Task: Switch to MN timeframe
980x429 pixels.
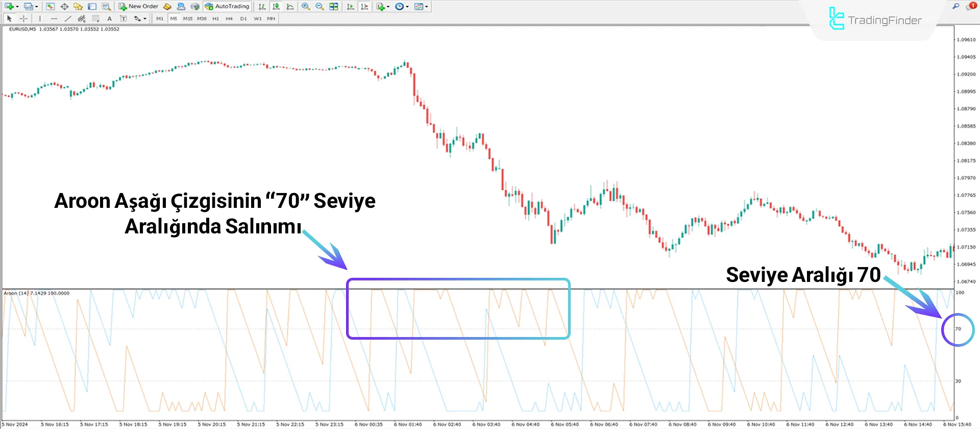Action: pos(271,18)
